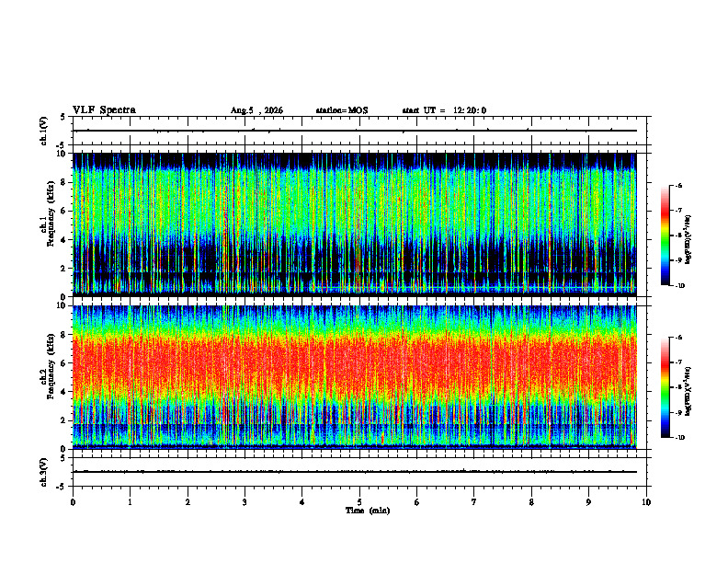
Task: Click the 'ch.1(V)' axis label
Action: (44, 131)
